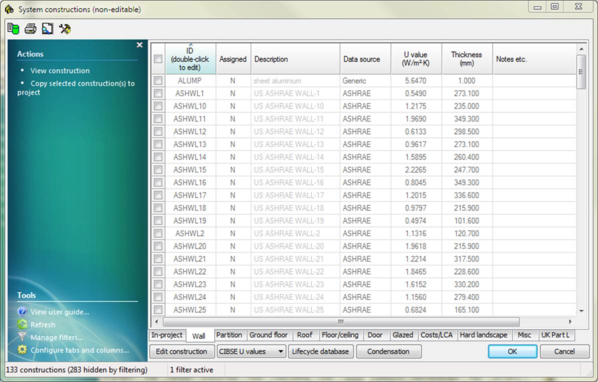This screenshot has width=598, height=382.
Task: Open View user guide help link
Action: click(59, 312)
